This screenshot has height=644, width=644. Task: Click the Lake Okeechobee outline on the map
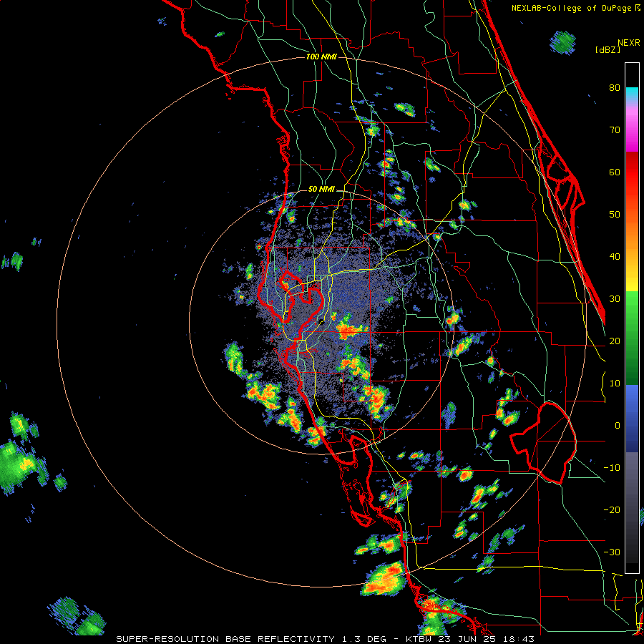543,443
